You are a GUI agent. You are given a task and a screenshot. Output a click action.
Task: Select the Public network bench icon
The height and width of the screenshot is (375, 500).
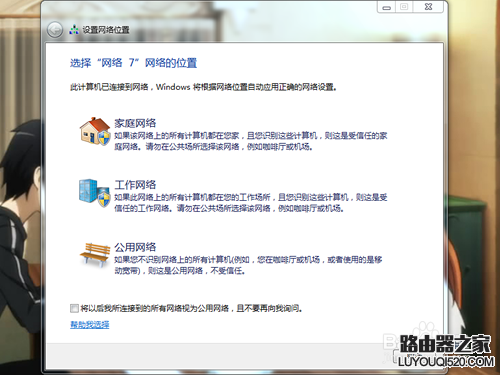tap(95, 255)
